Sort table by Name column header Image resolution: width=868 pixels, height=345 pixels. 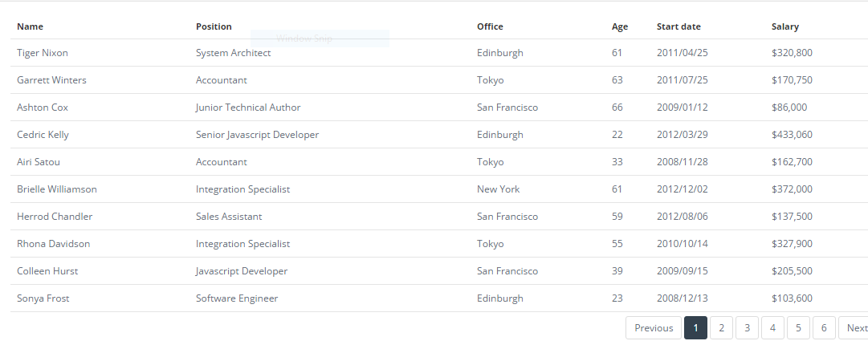[30, 26]
